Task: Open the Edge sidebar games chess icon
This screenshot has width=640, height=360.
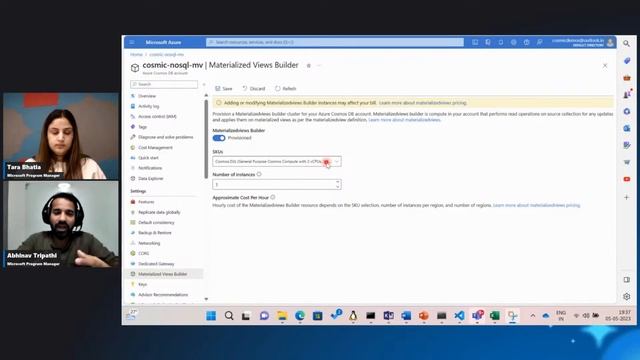Action: tap(627, 94)
